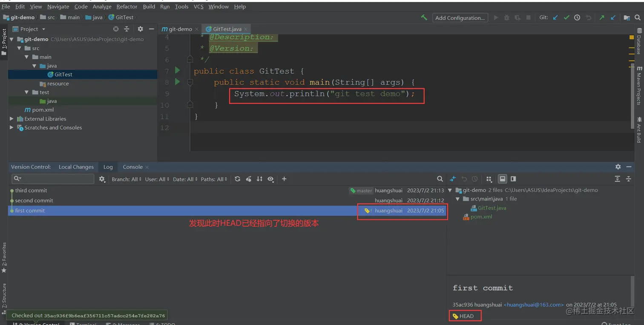Open Date: All filter dropdown

click(185, 179)
